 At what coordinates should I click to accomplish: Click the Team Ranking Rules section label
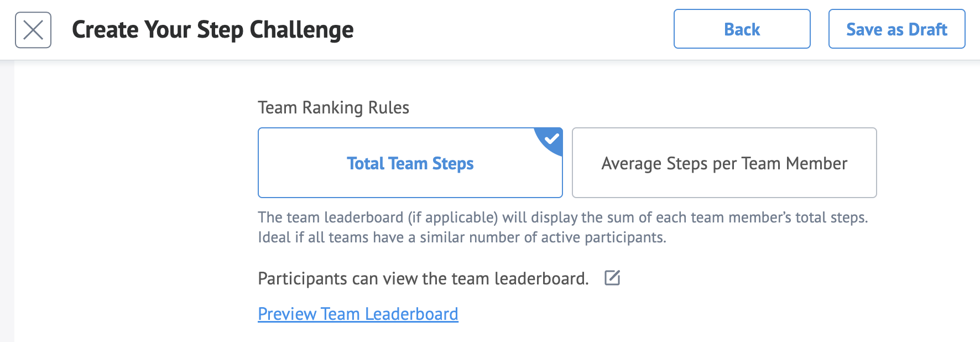click(333, 107)
